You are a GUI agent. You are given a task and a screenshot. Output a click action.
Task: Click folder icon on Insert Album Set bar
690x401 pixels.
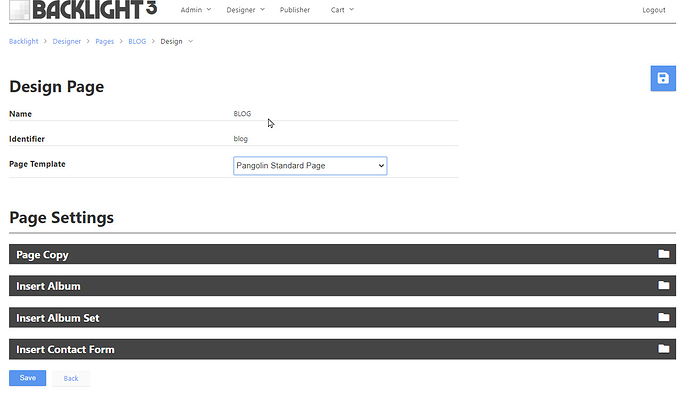663,317
